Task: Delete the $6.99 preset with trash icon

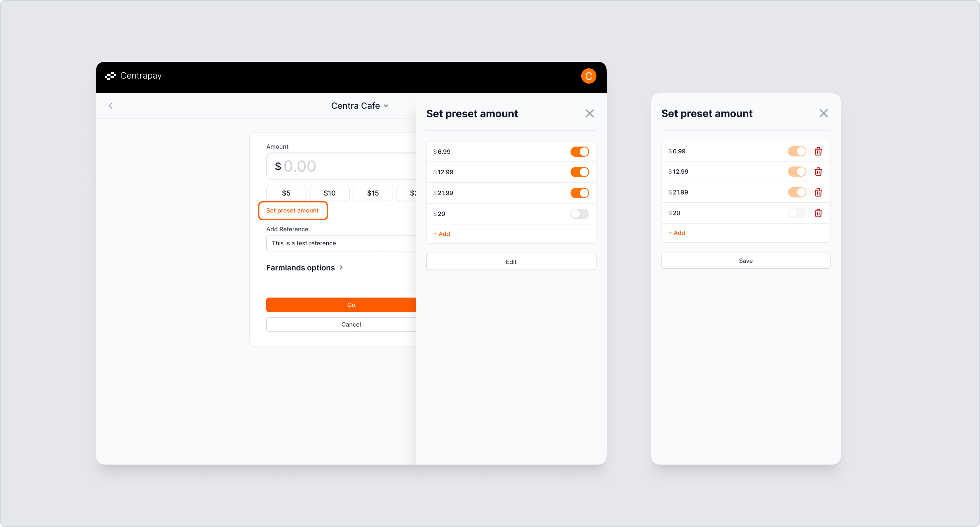Action: click(x=818, y=151)
